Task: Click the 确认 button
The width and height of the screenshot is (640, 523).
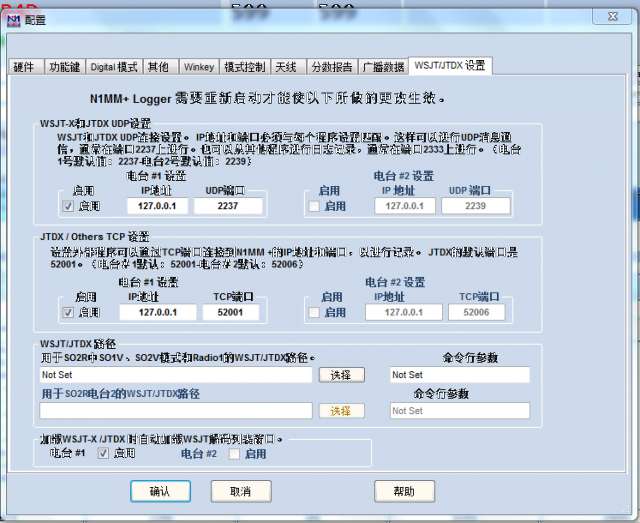Action: [x=160, y=491]
